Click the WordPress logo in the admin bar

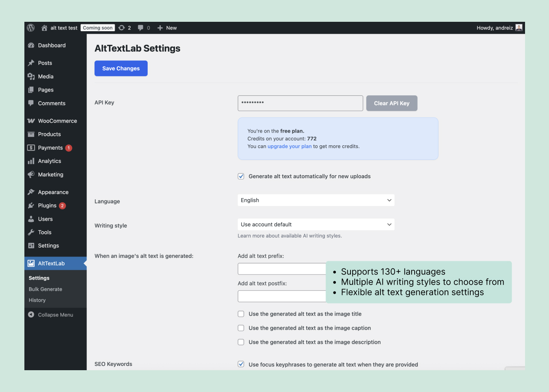point(30,27)
